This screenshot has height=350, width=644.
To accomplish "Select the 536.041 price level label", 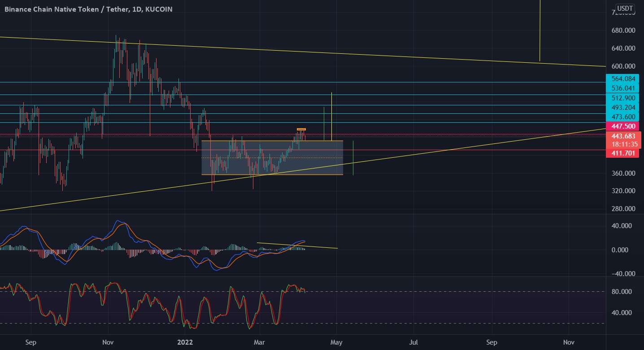I will point(623,88).
